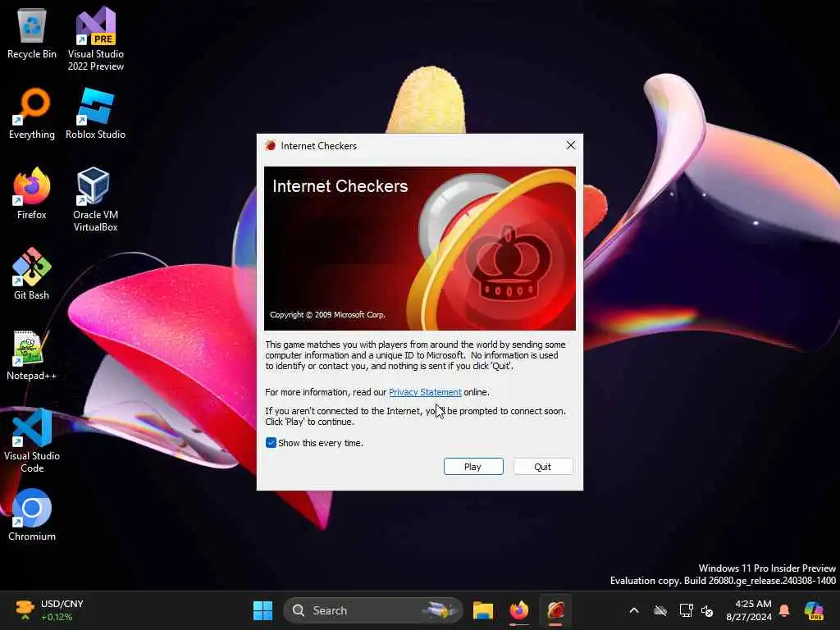The image size is (840, 630).
Task: Open the Windows Start menu
Action: pyautogui.click(x=262, y=610)
